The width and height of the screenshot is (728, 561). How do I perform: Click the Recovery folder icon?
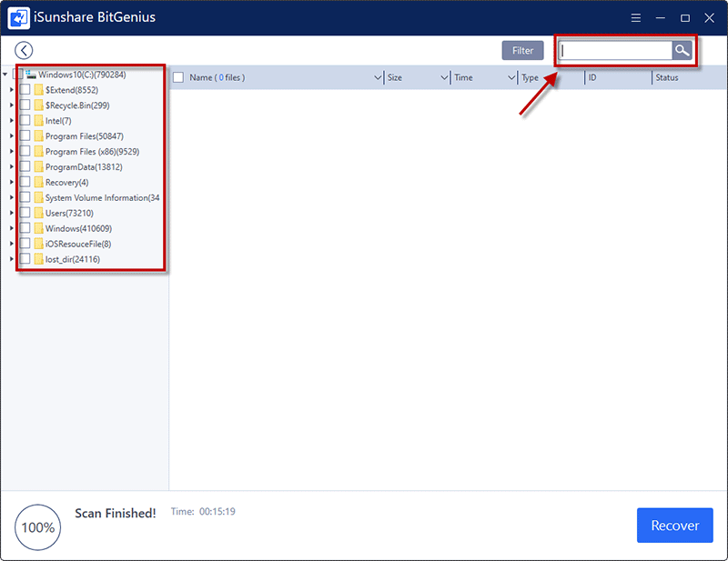(x=38, y=182)
